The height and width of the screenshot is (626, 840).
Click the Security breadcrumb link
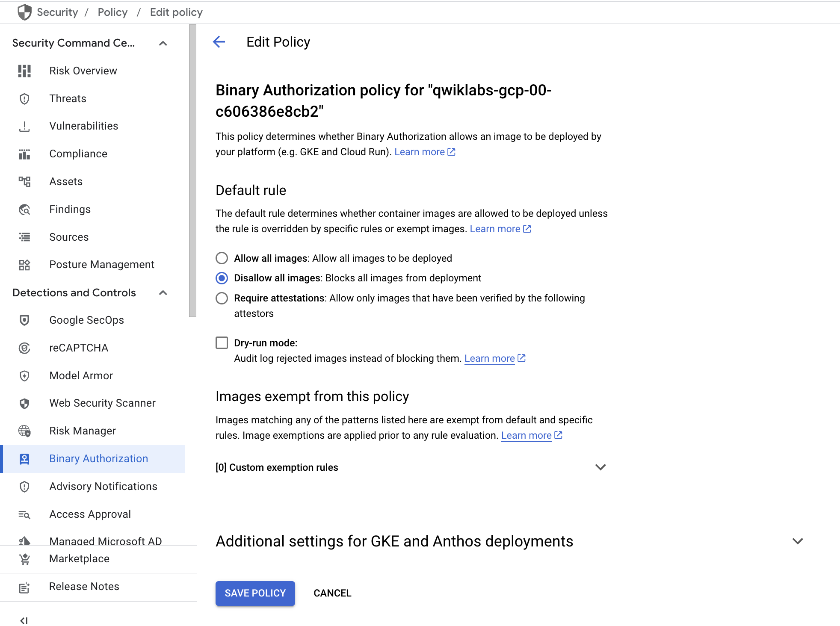(x=57, y=12)
